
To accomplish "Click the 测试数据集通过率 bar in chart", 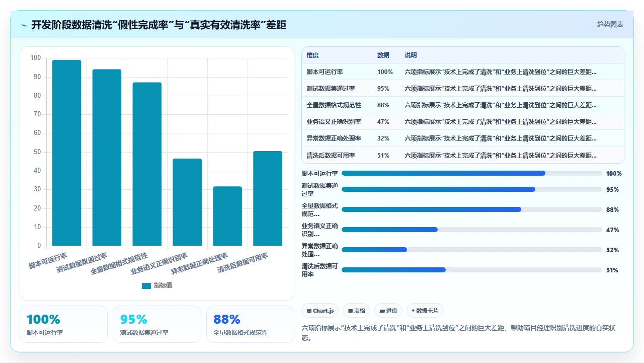I will coord(107,158).
